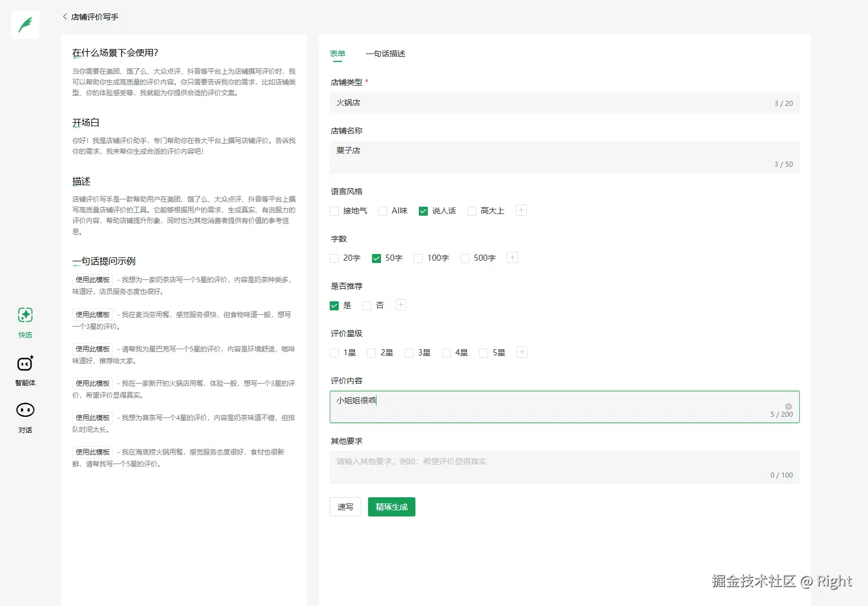The width and height of the screenshot is (868, 606).
Task: Select the 100字 word count
Action: pos(418,258)
